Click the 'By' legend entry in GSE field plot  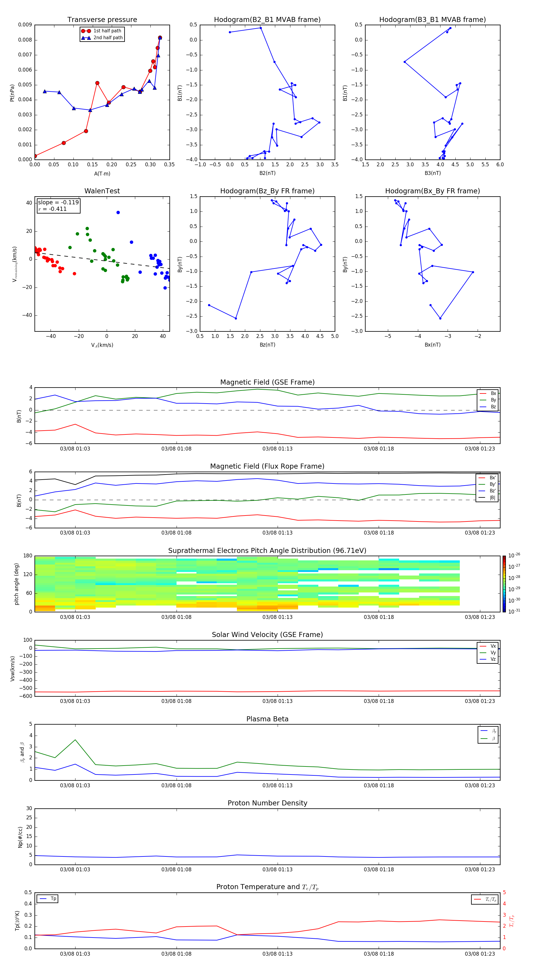[488, 400]
